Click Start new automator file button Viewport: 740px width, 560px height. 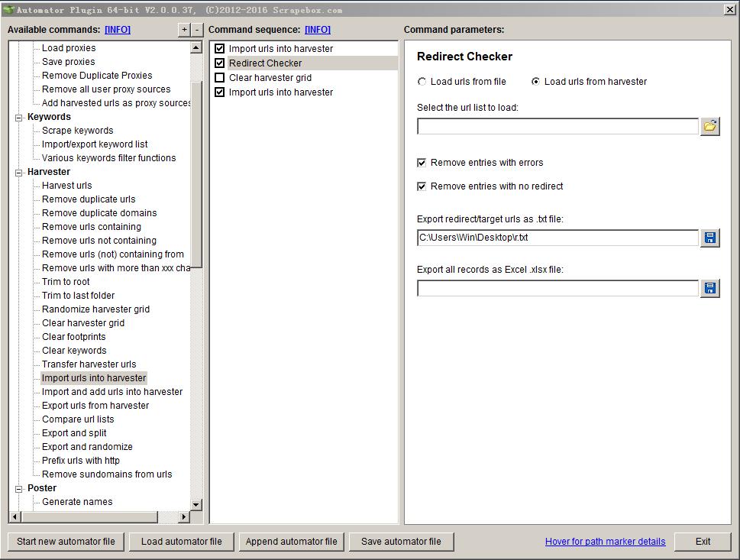pos(66,542)
